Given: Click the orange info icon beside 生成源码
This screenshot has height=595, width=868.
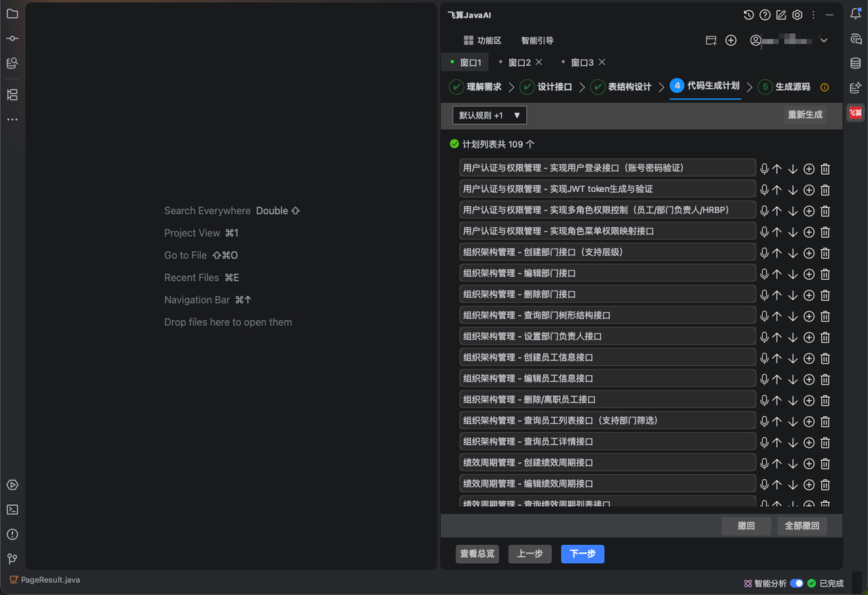Looking at the screenshot, I should 825,87.
